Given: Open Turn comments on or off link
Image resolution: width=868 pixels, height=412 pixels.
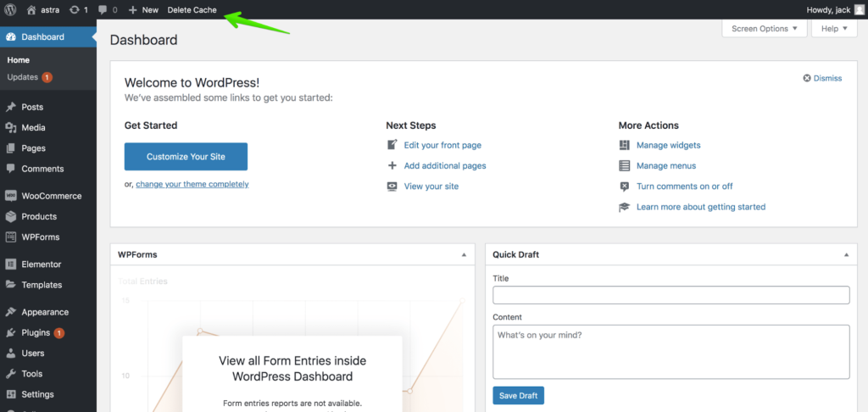Looking at the screenshot, I should pos(685,186).
